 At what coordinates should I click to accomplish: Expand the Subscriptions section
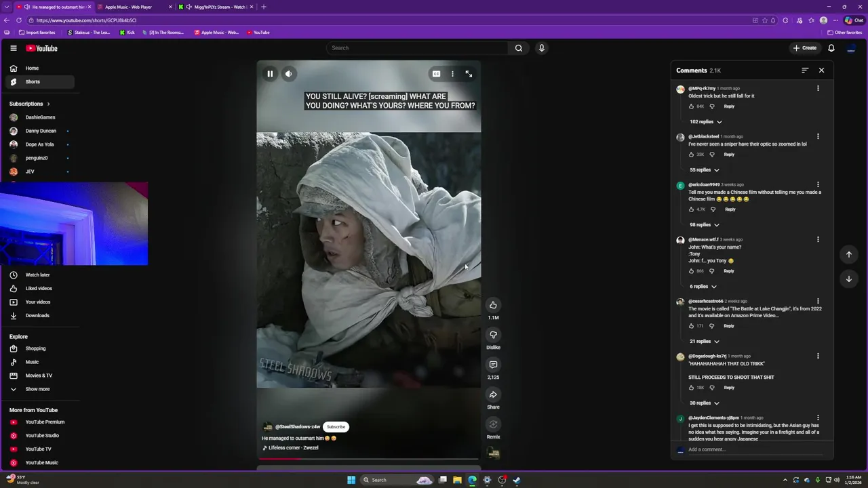click(x=30, y=104)
